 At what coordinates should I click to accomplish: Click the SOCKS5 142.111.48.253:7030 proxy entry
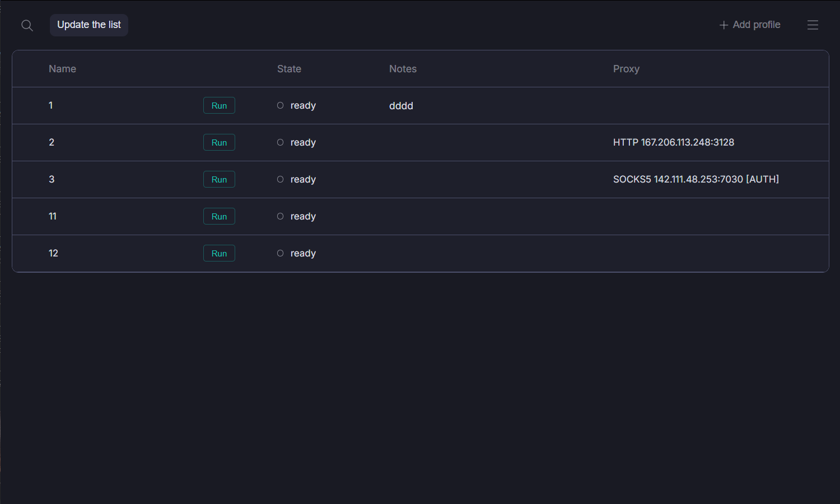pos(696,179)
